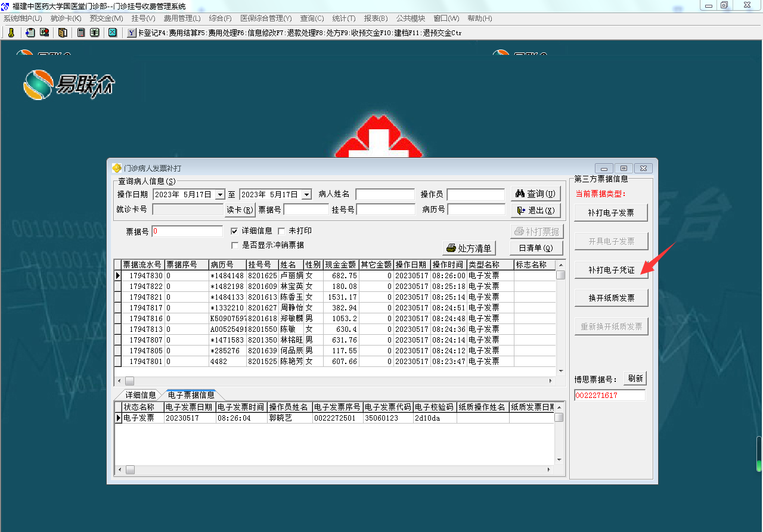Click the yellow key toolbar icon
Viewport: 763px width, 532px height.
click(x=10, y=33)
